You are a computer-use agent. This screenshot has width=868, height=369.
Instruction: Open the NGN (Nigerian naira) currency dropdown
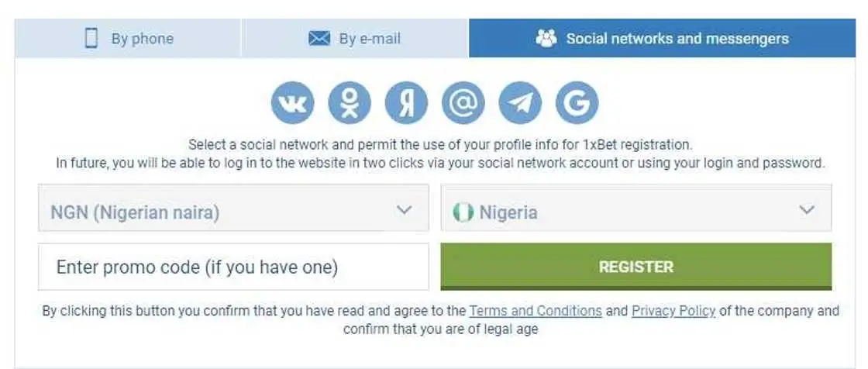pos(233,208)
